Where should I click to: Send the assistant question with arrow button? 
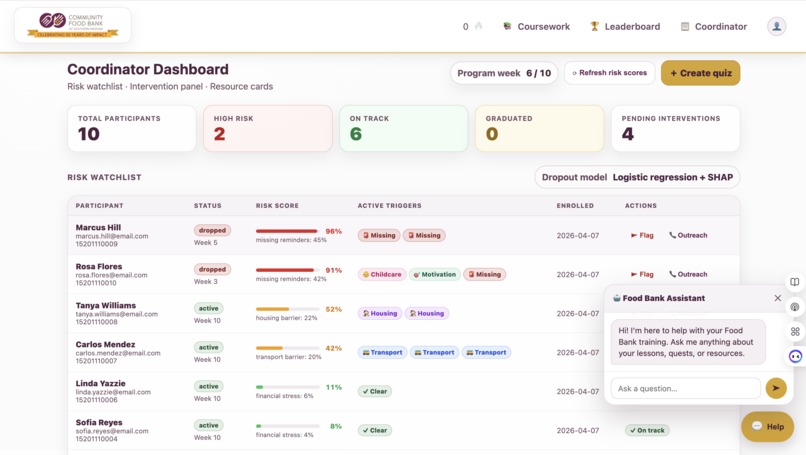coord(776,388)
